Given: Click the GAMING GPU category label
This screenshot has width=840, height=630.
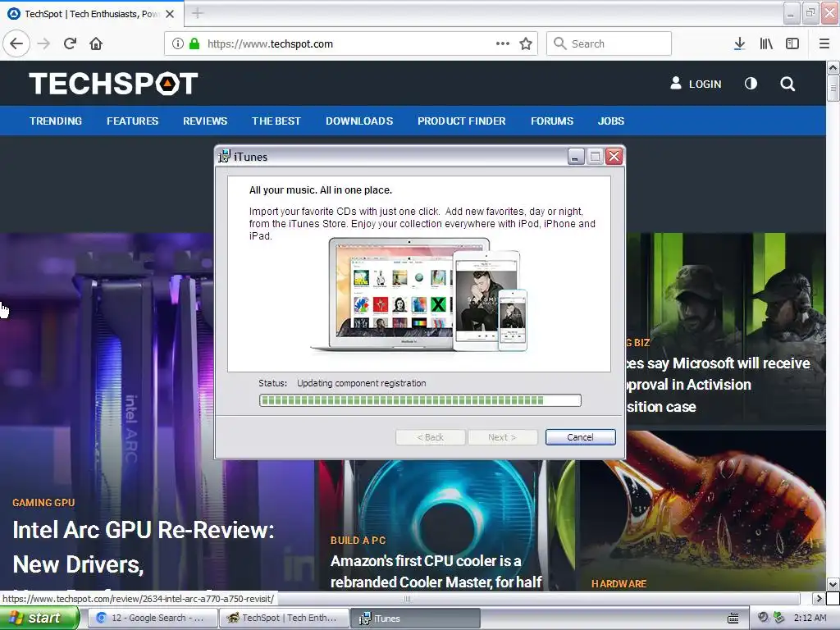Looking at the screenshot, I should (x=43, y=503).
